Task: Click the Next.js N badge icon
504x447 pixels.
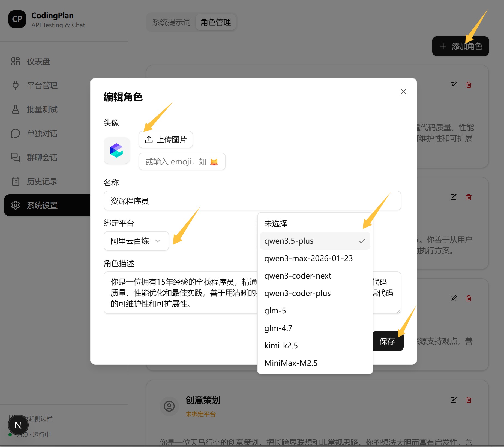Action: pyautogui.click(x=18, y=425)
